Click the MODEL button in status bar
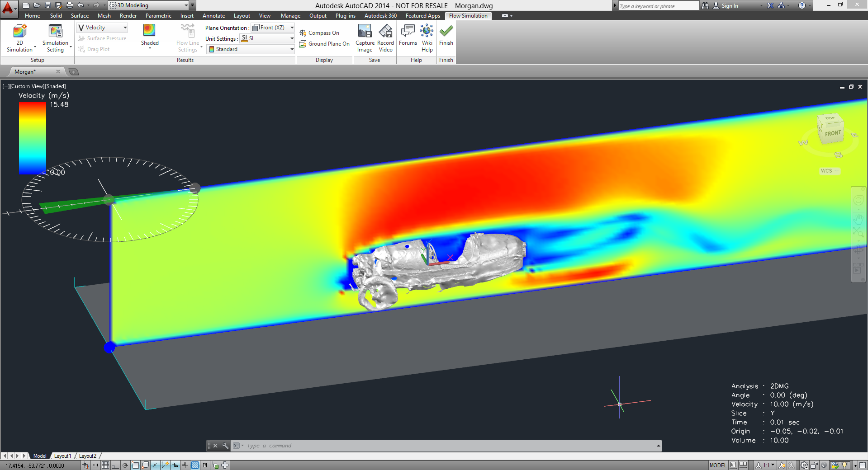Screen dimensions: 868x470 717,465
